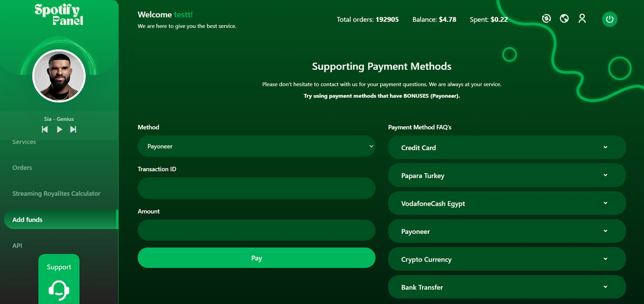This screenshot has height=304, width=644.
Task: Click the green power logout button
Action: [610, 19]
